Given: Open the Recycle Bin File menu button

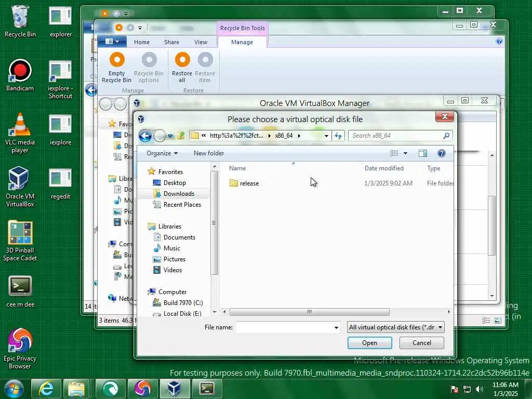Looking at the screenshot, I should [112, 42].
